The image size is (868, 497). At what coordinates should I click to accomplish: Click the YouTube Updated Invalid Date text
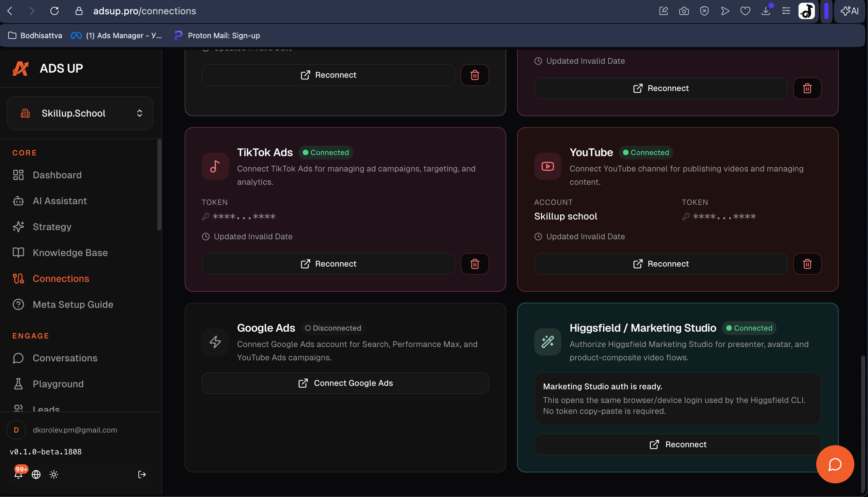click(586, 237)
